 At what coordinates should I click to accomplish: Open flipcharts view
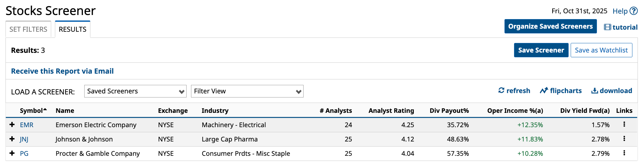click(x=561, y=91)
